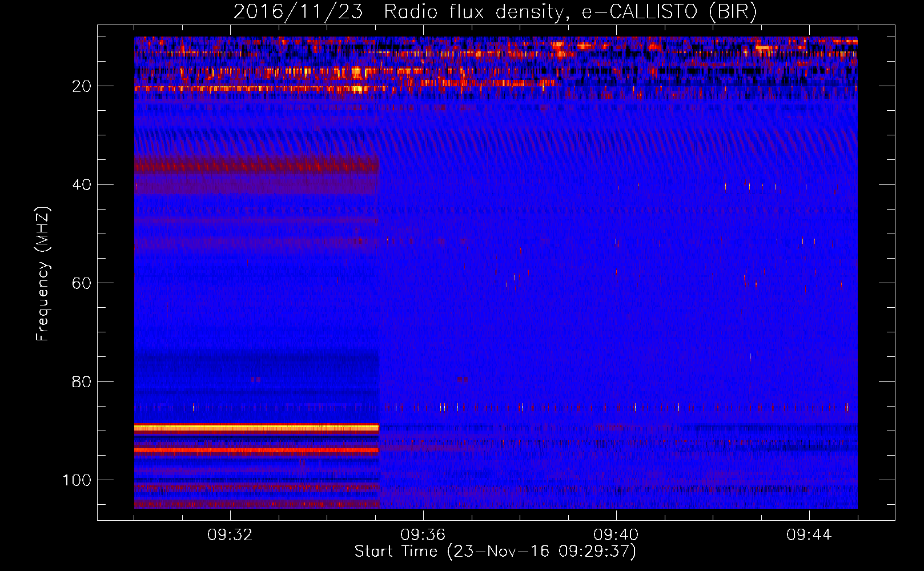This screenshot has width=924, height=571.
Task: Click the 80 frequency tick label
Action: (x=82, y=381)
